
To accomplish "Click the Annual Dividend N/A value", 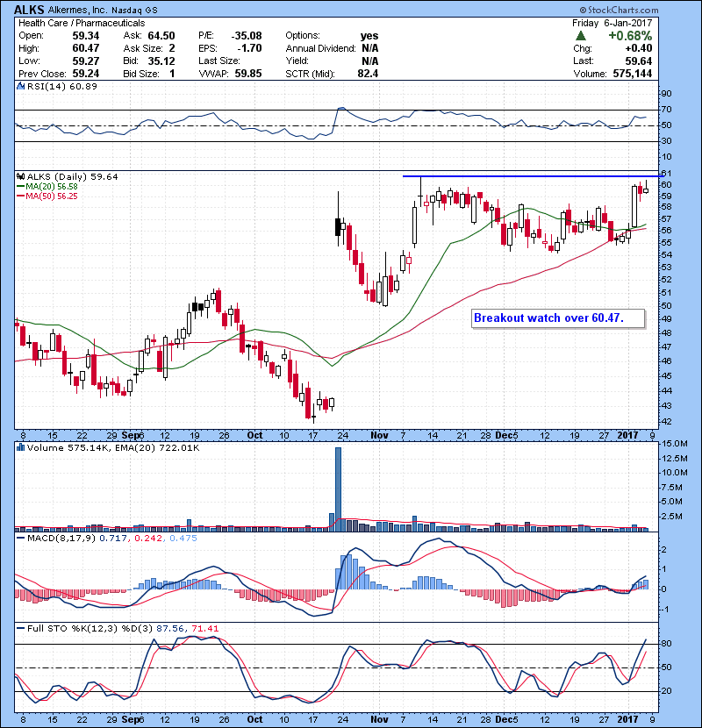I will 369,48.
